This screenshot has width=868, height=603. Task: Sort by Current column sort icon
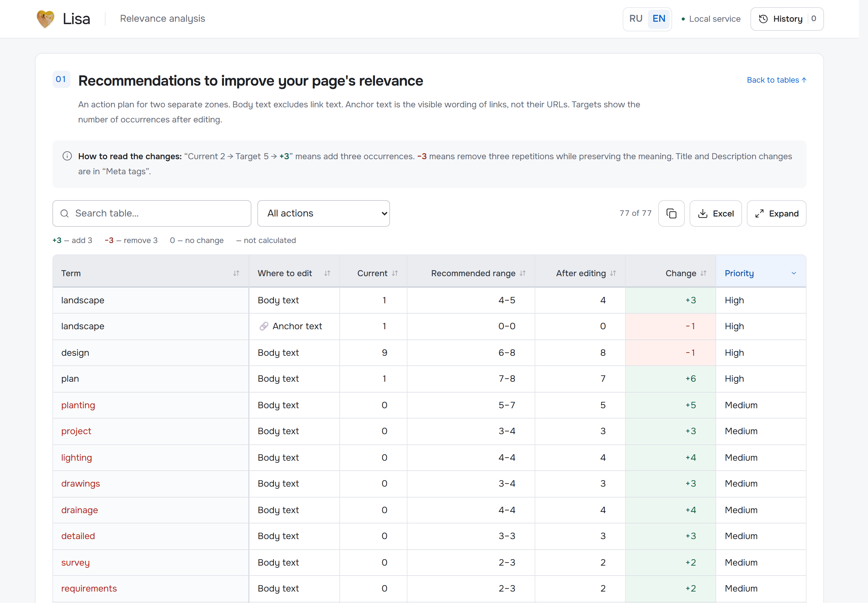[x=395, y=273]
